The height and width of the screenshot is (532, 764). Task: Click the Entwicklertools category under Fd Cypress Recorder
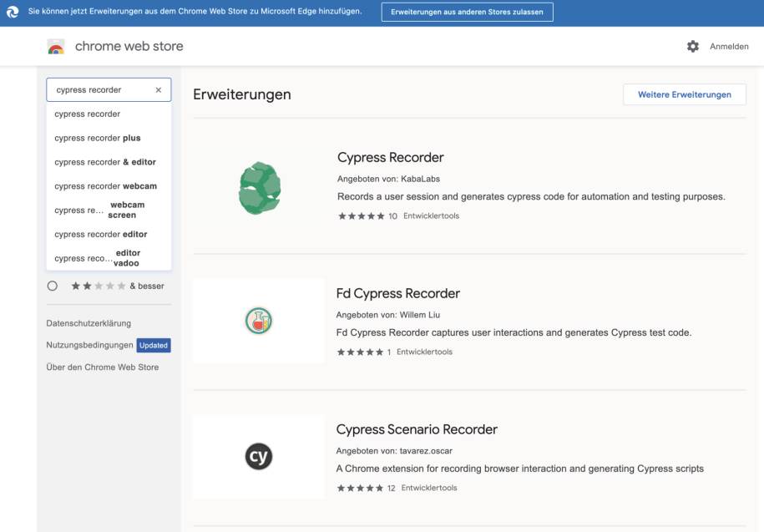424,352
